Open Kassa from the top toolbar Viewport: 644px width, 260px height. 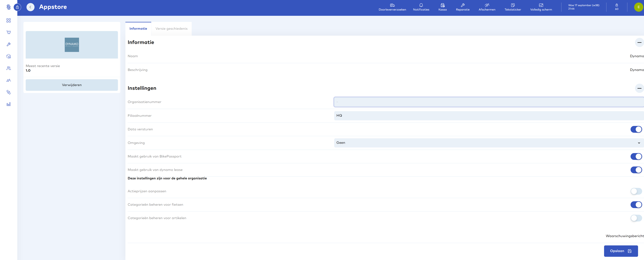pos(442,7)
